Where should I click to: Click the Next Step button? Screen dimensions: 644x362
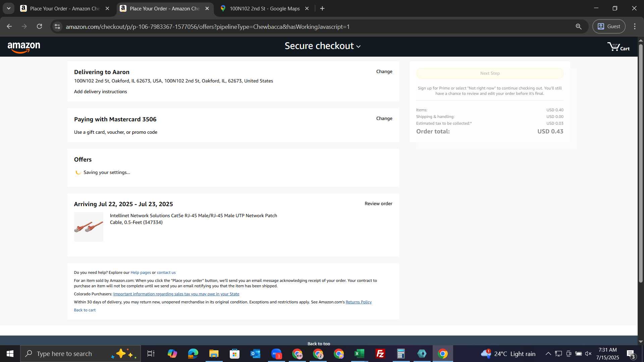(490, 73)
